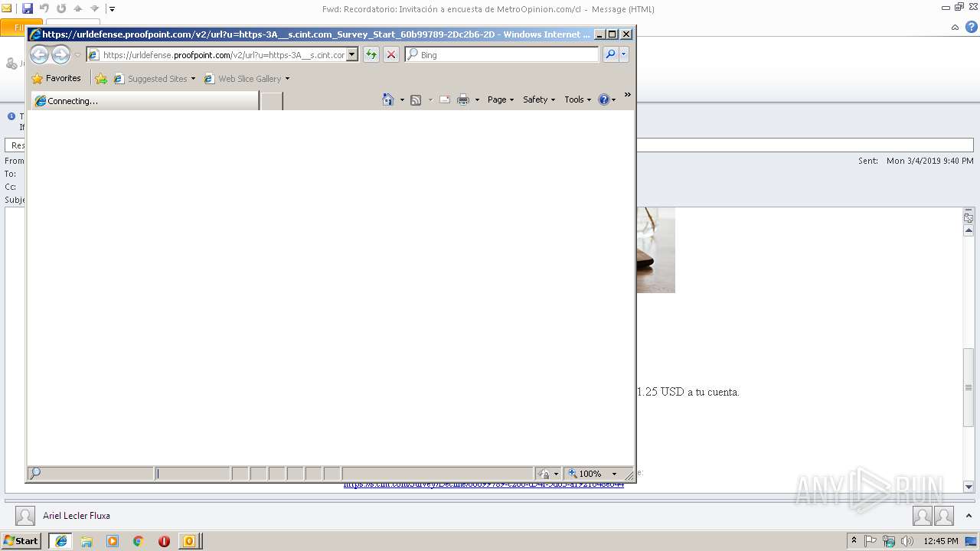
Task: Expand the zoom level dropdown arrow
Action: coord(614,474)
